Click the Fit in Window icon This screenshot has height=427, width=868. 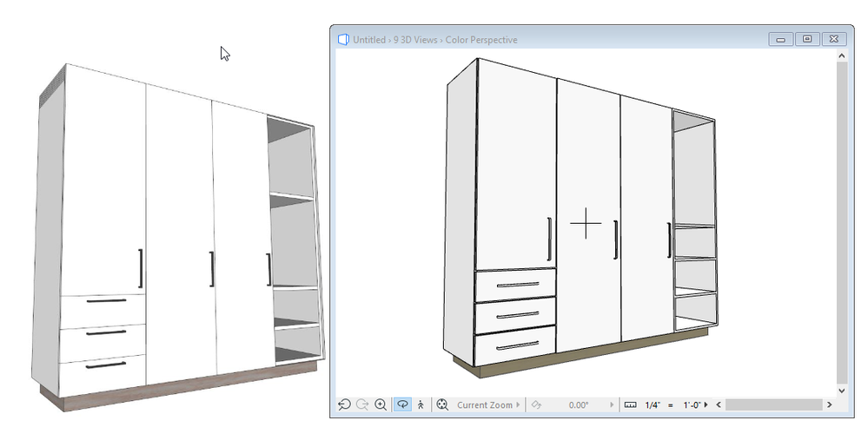point(441,404)
